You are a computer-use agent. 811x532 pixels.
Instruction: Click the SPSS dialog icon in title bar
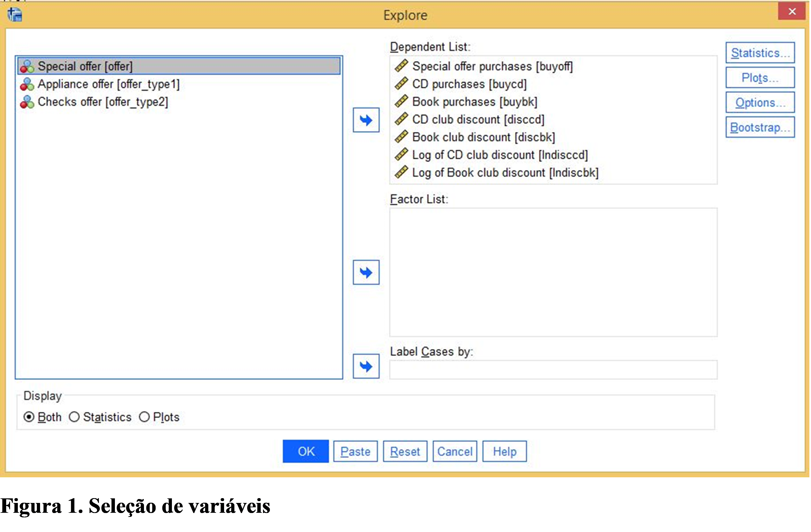[15, 15]
